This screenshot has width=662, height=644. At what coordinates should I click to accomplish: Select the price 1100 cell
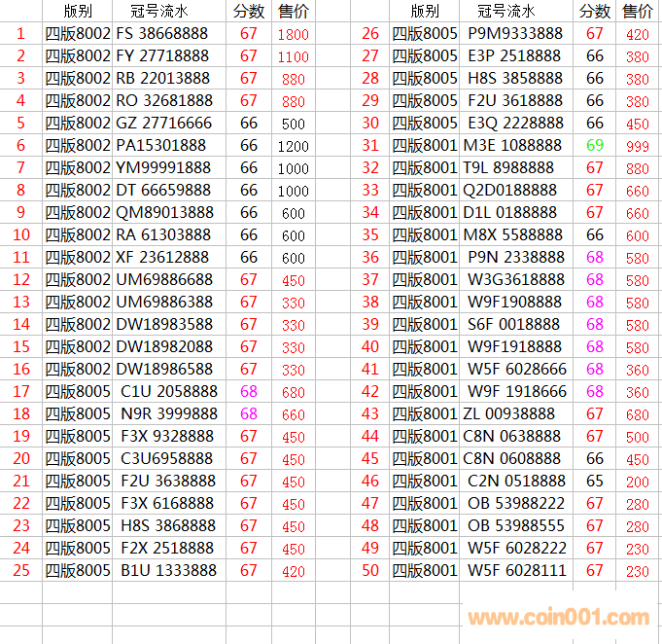tap(293, 56)
